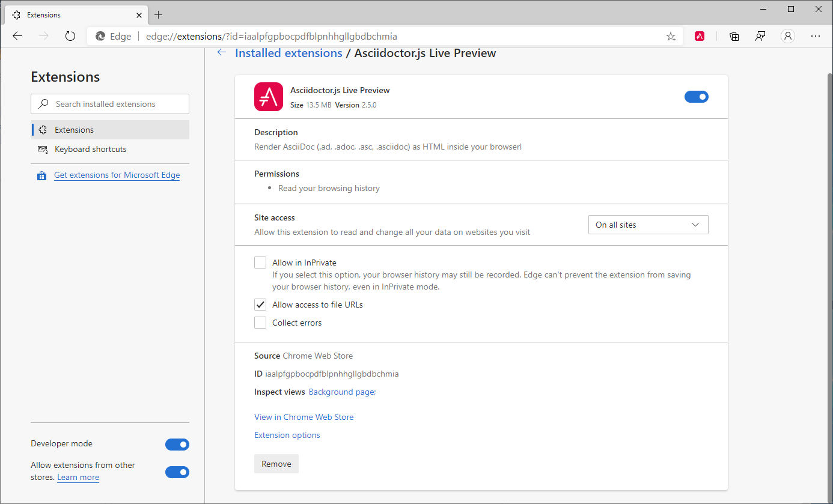The image size is (833, 504).
Task: Disable the Asciidoctor.js Live Preview extension
Action: tap(696, 96)
